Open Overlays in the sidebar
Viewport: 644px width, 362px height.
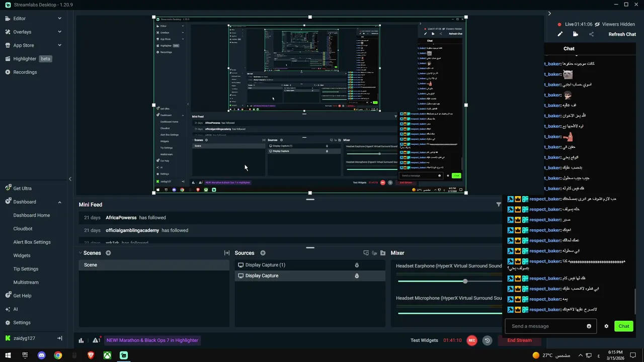tap(22, 32)
